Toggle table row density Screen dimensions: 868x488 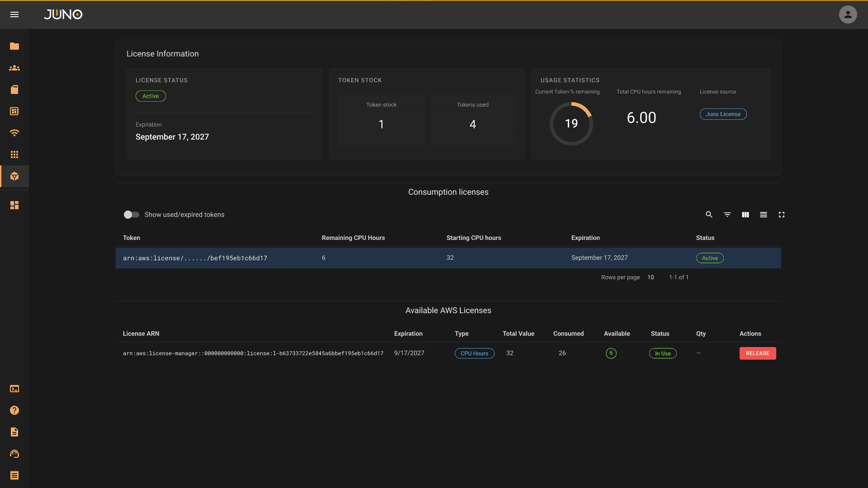coord(763,215)
